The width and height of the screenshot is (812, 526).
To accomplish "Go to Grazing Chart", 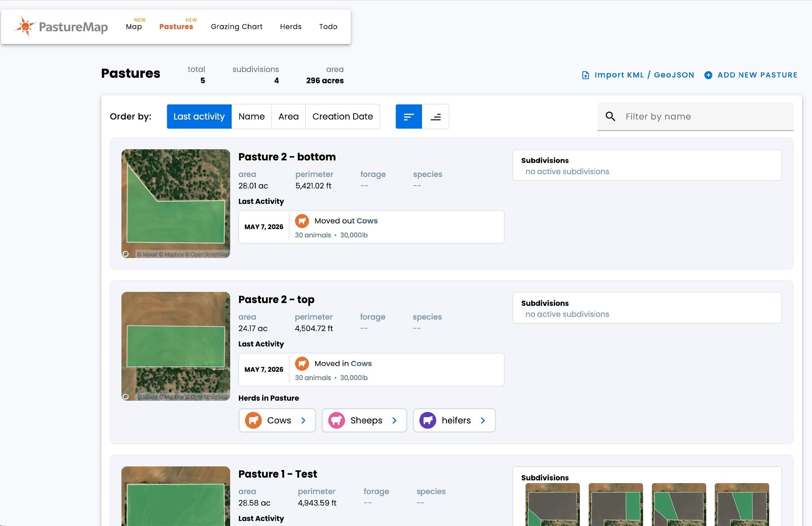I will point(237,27).
